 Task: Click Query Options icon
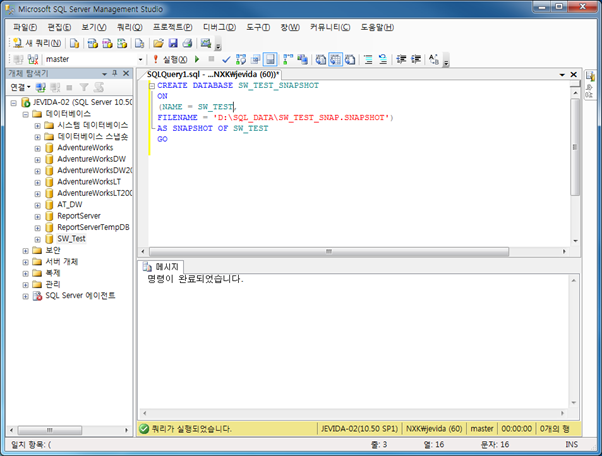[x=255, y=59]
